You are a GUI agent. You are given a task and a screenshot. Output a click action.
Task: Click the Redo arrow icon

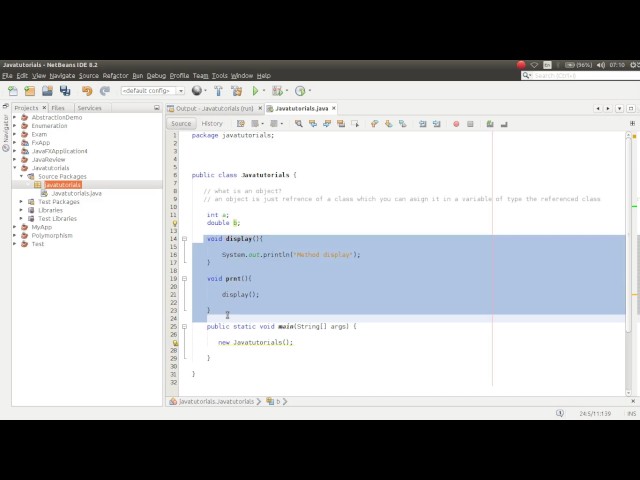105,91
